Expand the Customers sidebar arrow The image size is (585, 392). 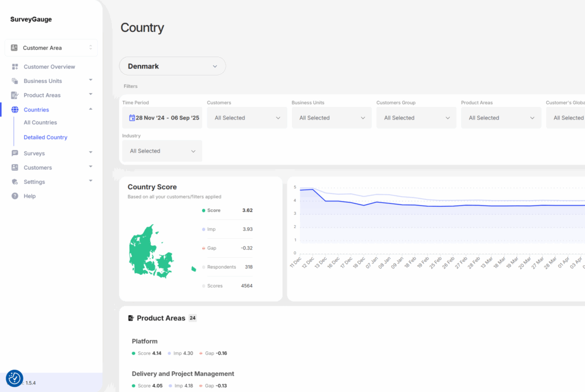(x=91, y=166)
